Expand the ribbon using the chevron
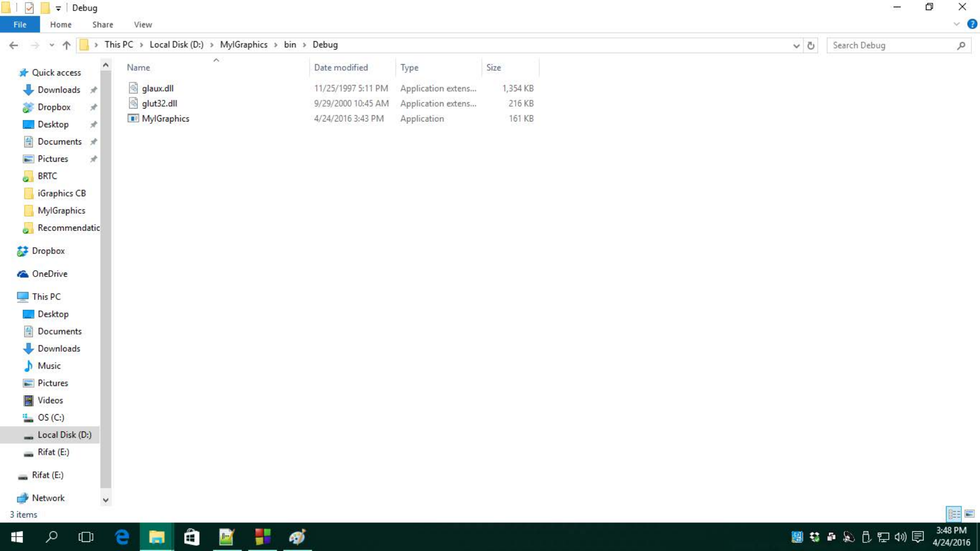 coord(956,24)
